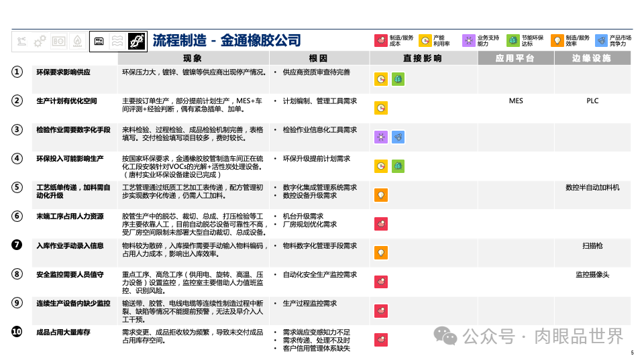Viewport: 644px width, 362px height.
Task: Click blue icon in 检验作业需要数字化手段 row
Action: point(398,137)
